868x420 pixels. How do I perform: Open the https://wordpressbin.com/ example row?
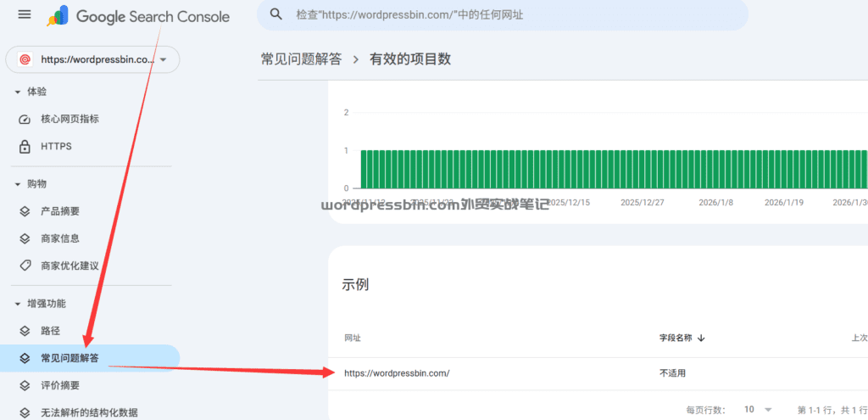pos(396,373)
